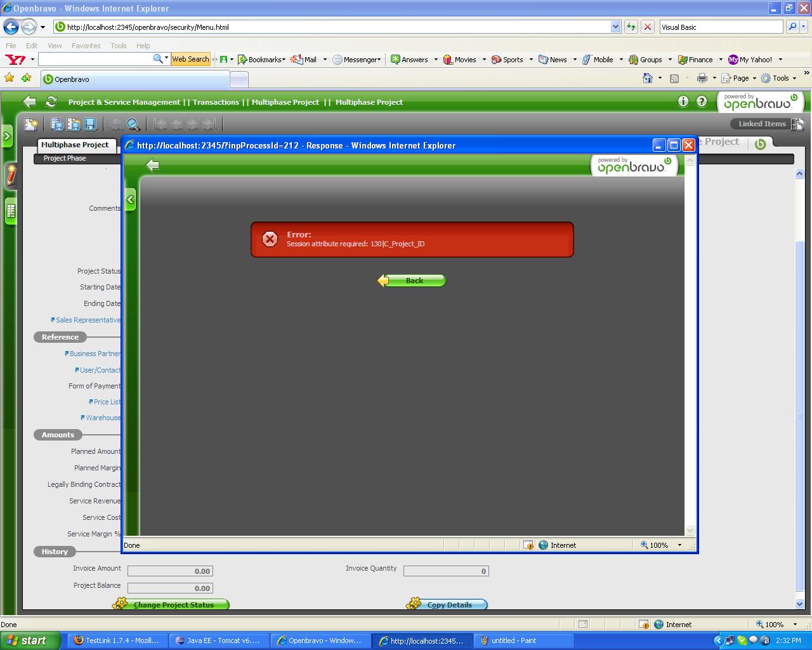Click the Undo icon in Openbravo toolbar

(117, 124)
